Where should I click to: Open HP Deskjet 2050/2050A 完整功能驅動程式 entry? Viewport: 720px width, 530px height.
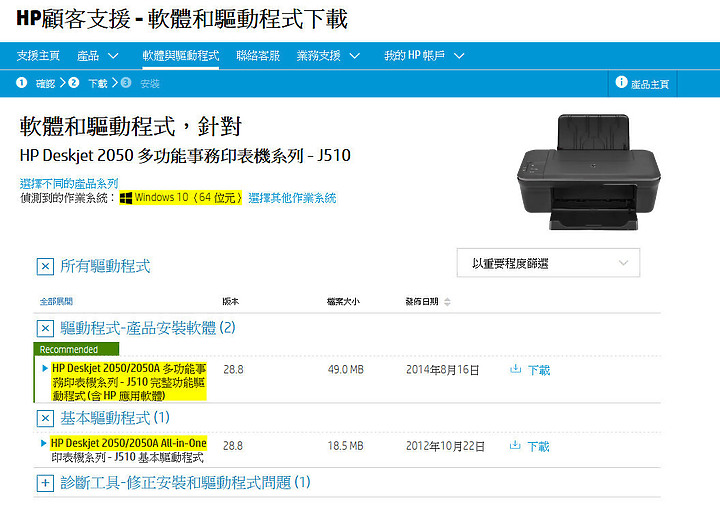pyautogui.click(x=129, y=382)
